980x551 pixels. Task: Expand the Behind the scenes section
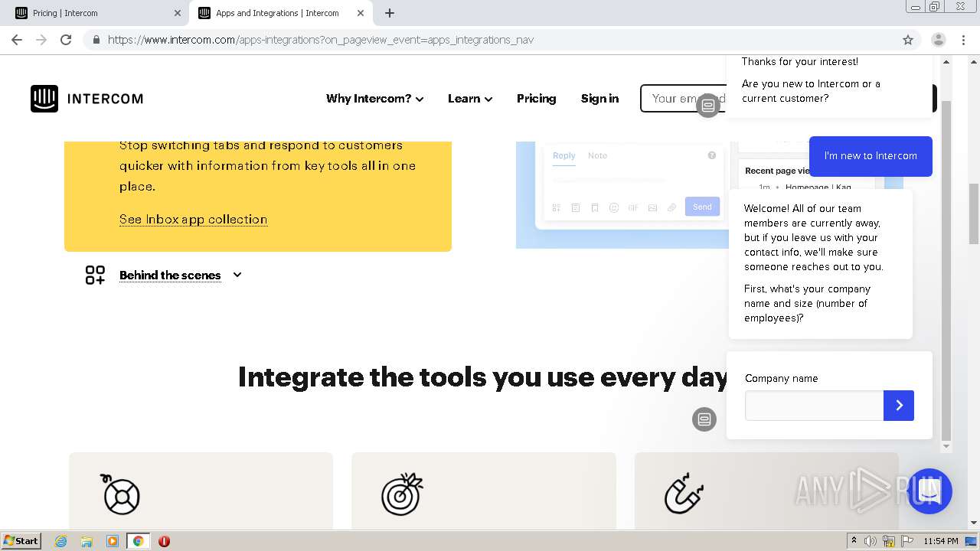pyautogui.click(x=181, y=275)
